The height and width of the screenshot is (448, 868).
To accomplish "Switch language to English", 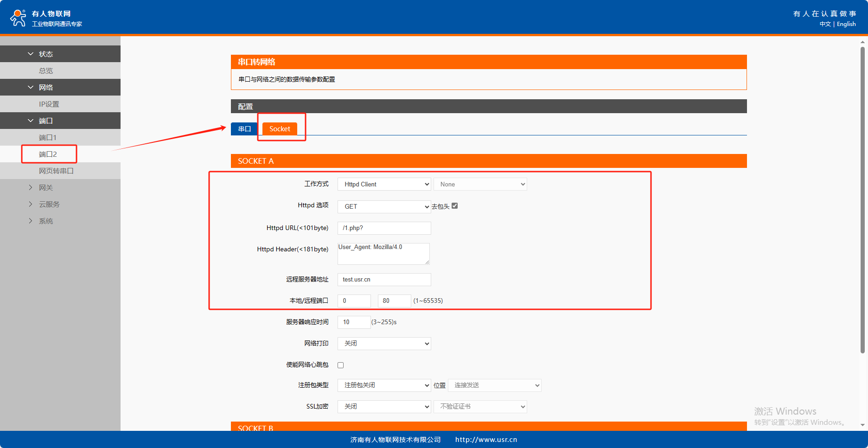I will [846, 24].
